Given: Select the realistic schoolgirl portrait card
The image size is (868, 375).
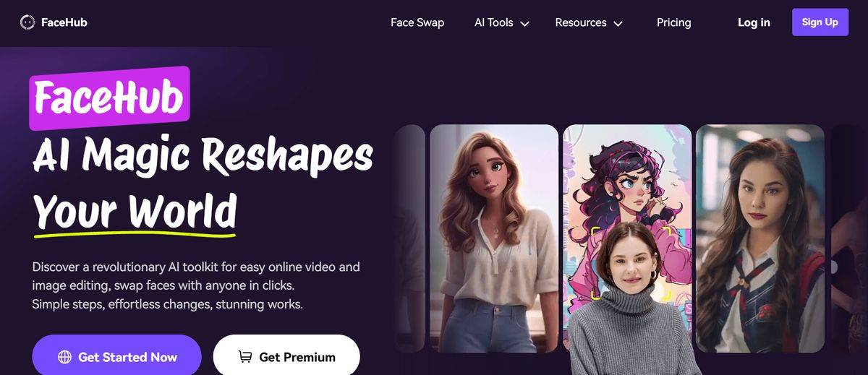Looking at the screenshot, I should tap(760, 238).
